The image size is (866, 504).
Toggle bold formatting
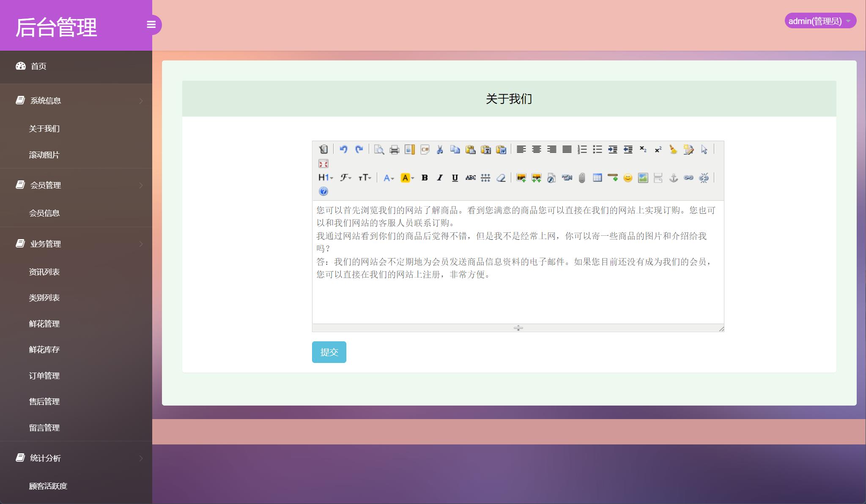(x=425, y=178)
